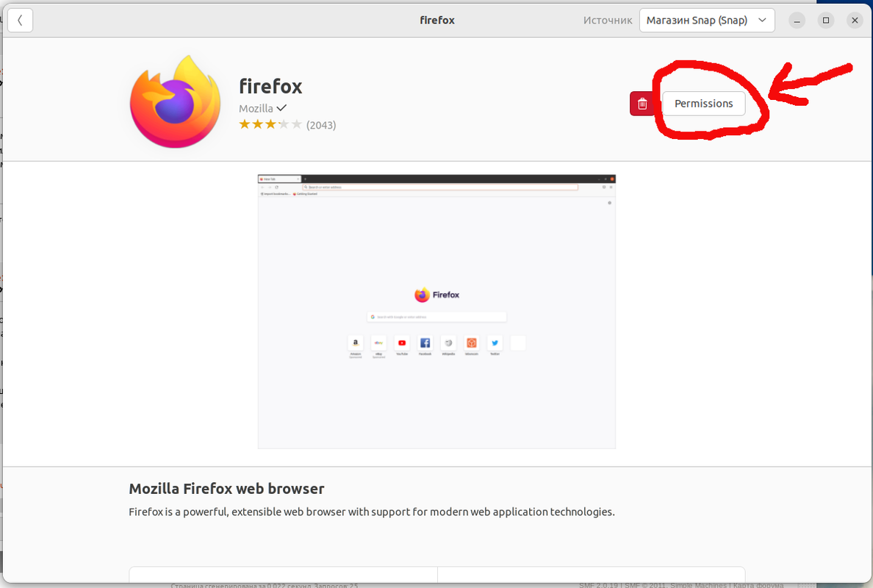This screenshot has width=873, height=588.
Task: Click the large Firefox app logo
Action: coord(176,102)
